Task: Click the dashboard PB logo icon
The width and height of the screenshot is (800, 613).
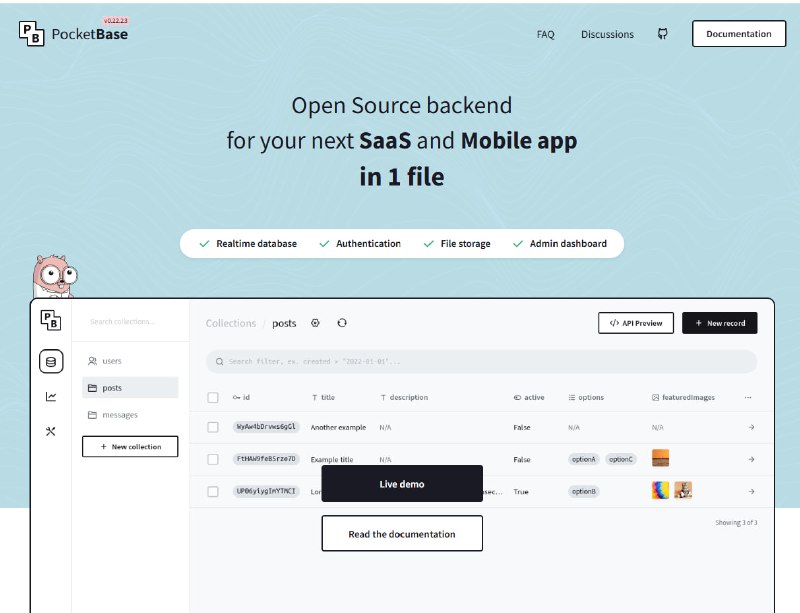Action: coord(51,320)
